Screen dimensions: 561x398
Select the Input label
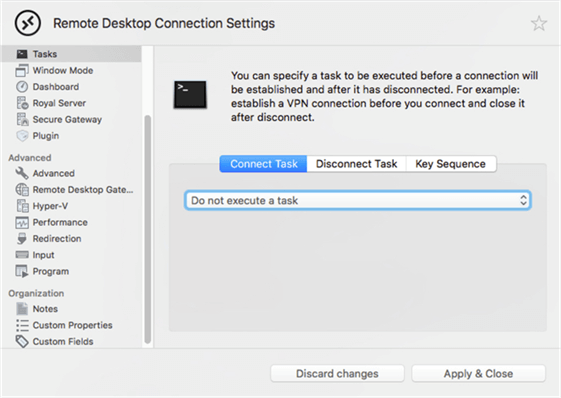[x=44, y=255]
